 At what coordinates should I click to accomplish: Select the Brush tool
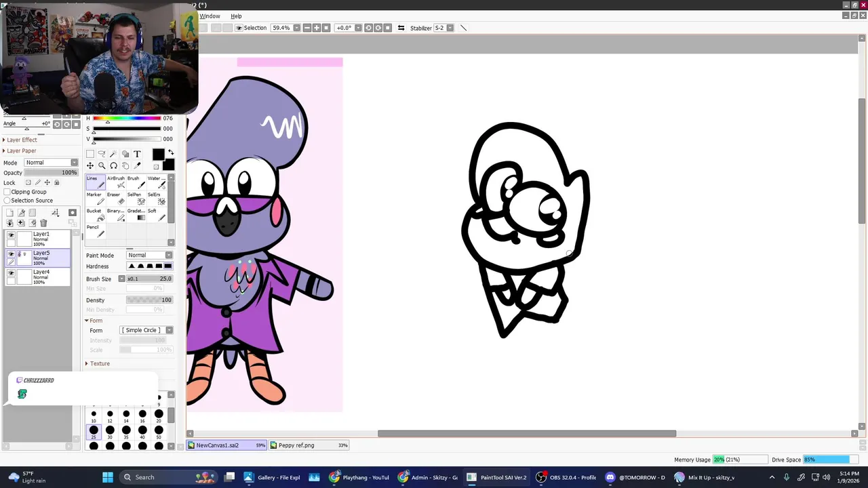(136, 182)
